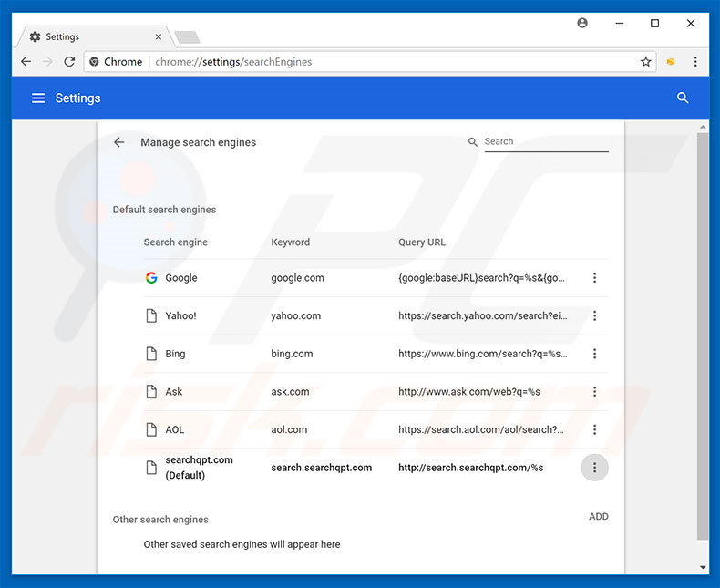Click the Manage search engines title

pyautogui.click(x=199, y=142)
